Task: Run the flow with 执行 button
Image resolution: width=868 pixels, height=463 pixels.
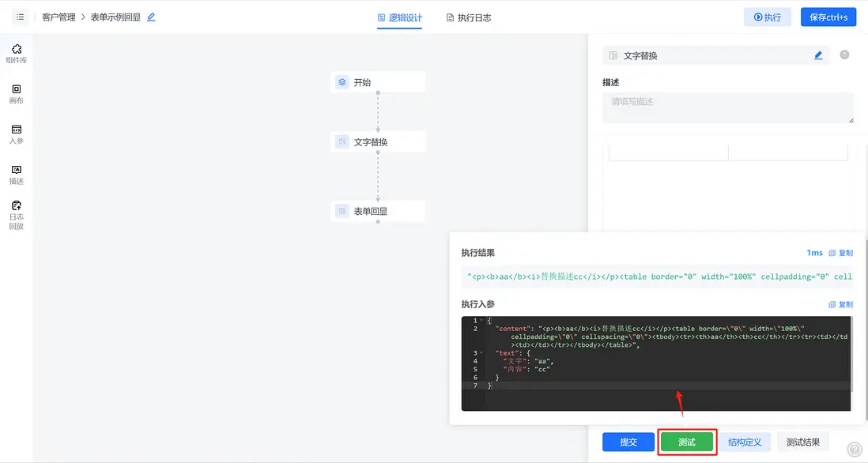Action: [x=768, y=17]
